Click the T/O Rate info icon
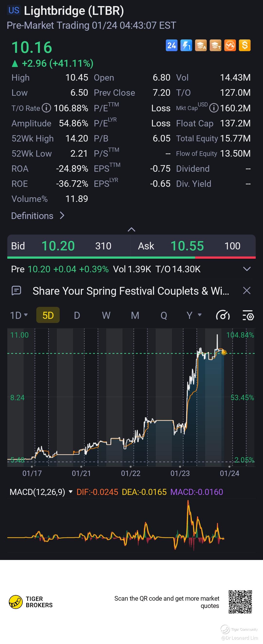This screenshot has height=644, width=263. (46, 108)
